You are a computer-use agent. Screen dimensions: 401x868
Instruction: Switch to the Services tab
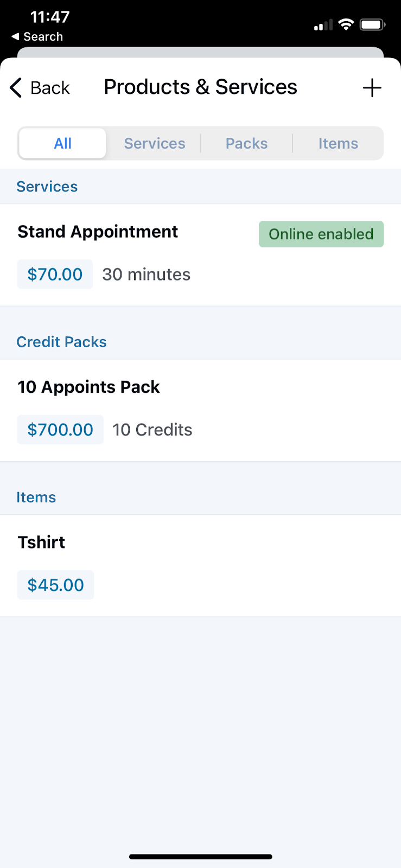click(x=155, y=143)
